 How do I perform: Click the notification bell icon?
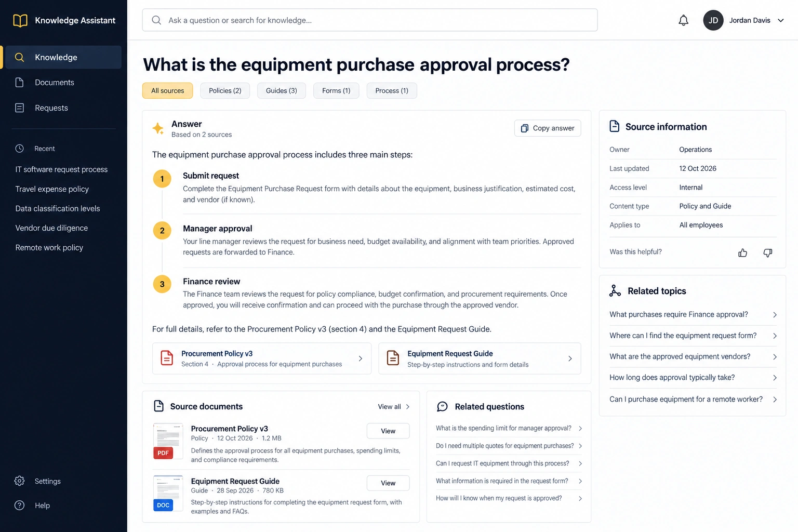pyautogui.click(x=684, y=20)
